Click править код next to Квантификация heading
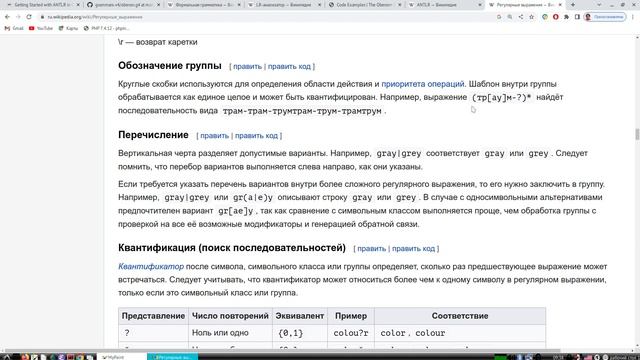The image size is (640, 360). [413, 249]
